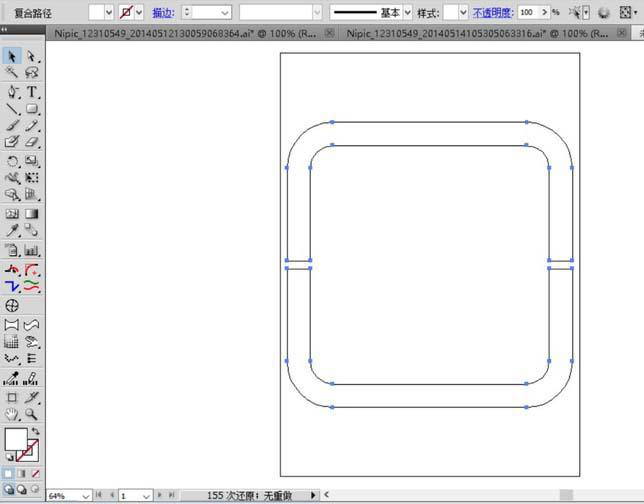Screen dimensions: 644x504
Task: Select the Artboard tool
Action: [12, 398]
